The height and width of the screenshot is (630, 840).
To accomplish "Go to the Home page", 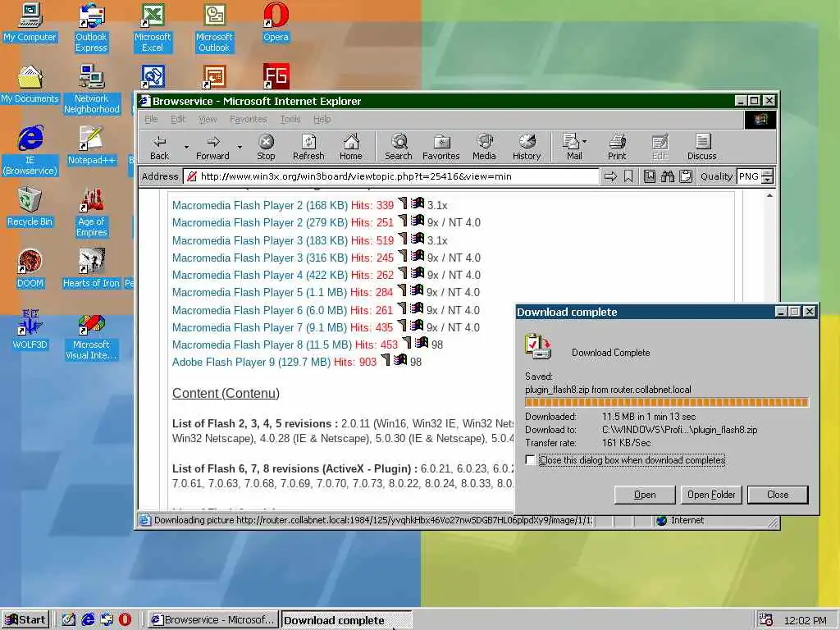I will click(x=351, y=148).
